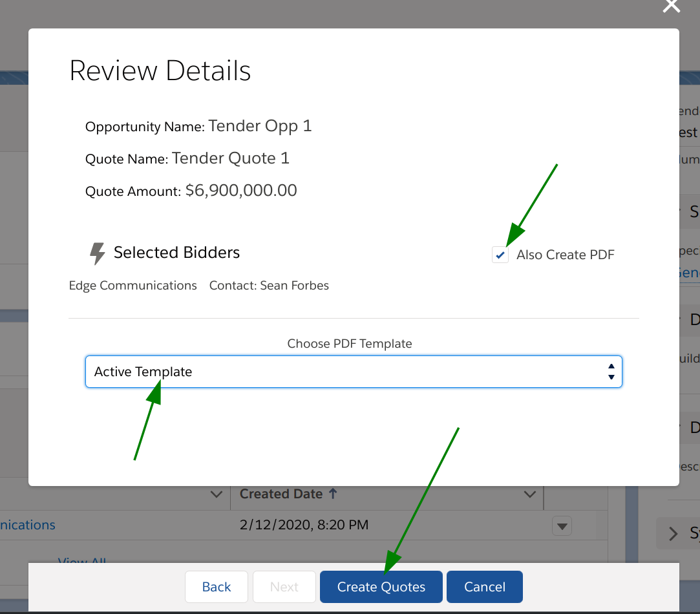Click the Also Create PDF label

click(565, 255)
